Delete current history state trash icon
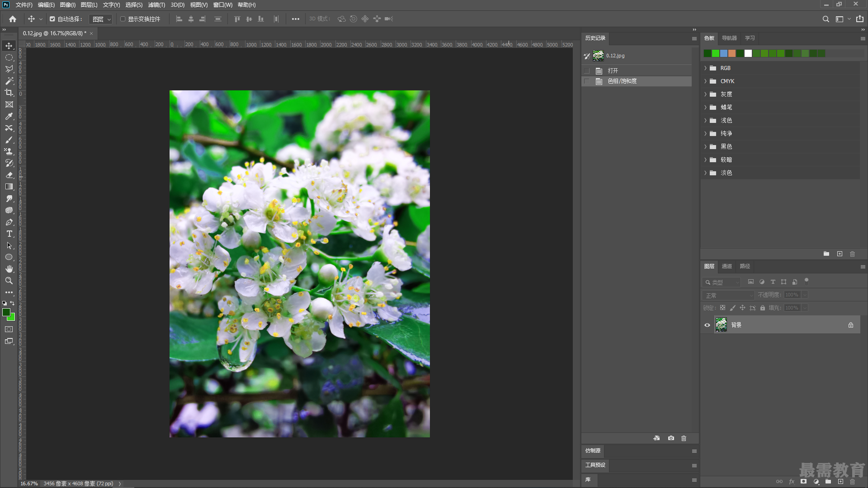The height and width of the screenshot is (488, 868). click(x=684, y=438)
